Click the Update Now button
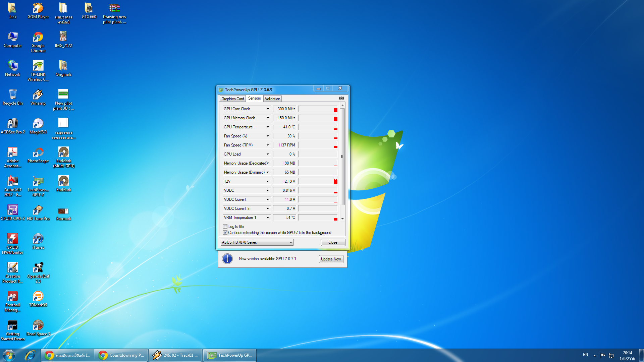Image resolution: width=644 pixels, height=362 pixels. pyautogui.click(x=331, y=259)
